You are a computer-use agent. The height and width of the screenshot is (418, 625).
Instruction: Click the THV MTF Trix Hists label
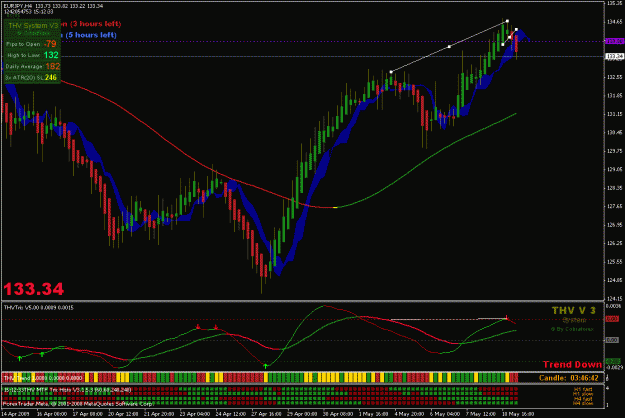coord(67,390)
